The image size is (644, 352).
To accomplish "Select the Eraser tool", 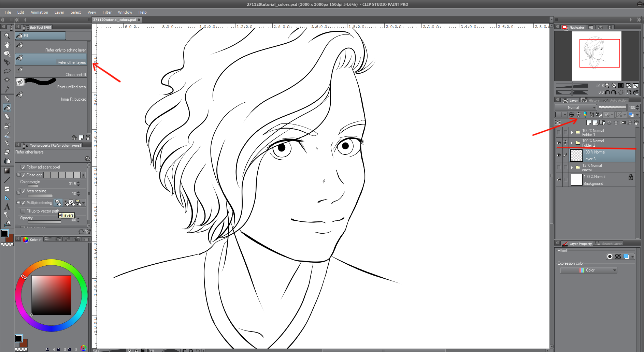I will click(7, 117).
